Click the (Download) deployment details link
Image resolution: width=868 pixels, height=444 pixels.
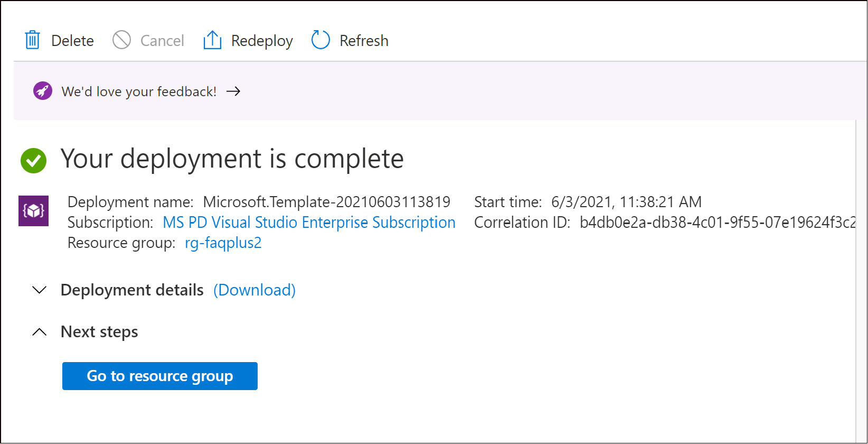tap(254, 290)
